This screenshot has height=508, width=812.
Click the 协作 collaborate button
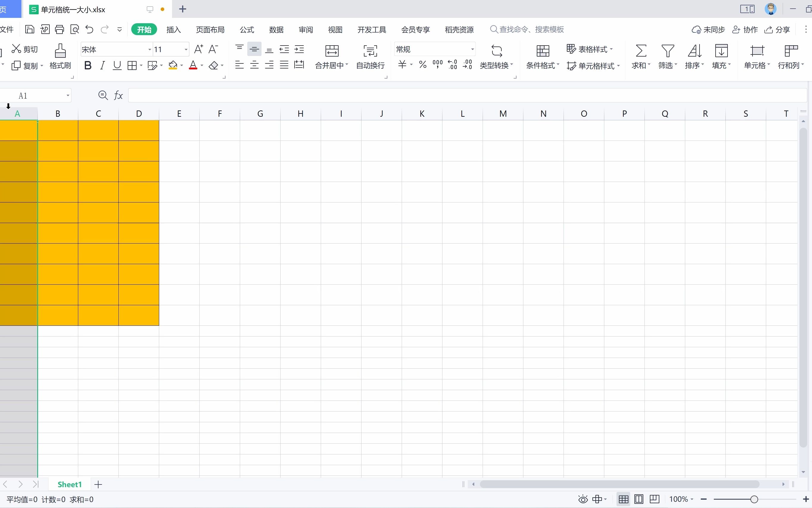click(x=745, y=29)
